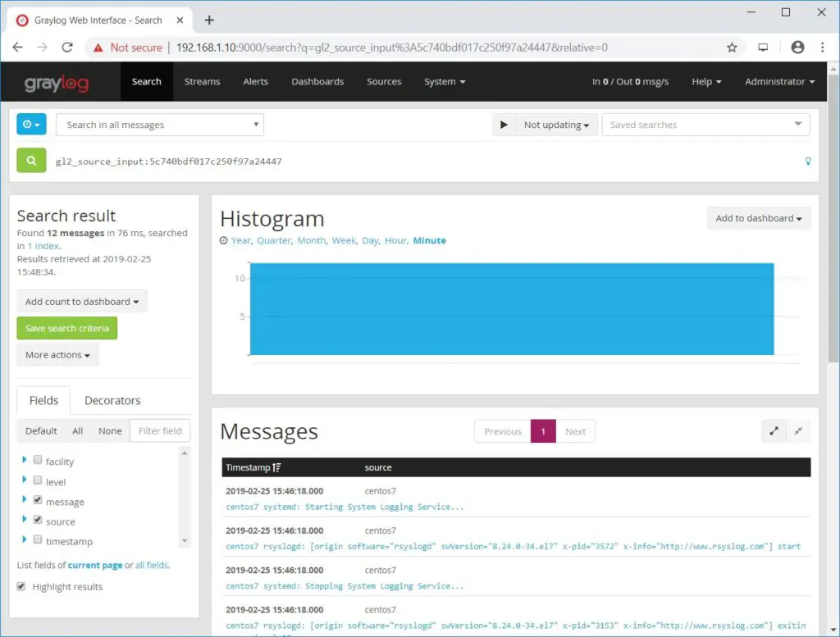Screen dimensions: 840x637
Task: Switch to the Decorators tab
Action: [x=112, y=400]
